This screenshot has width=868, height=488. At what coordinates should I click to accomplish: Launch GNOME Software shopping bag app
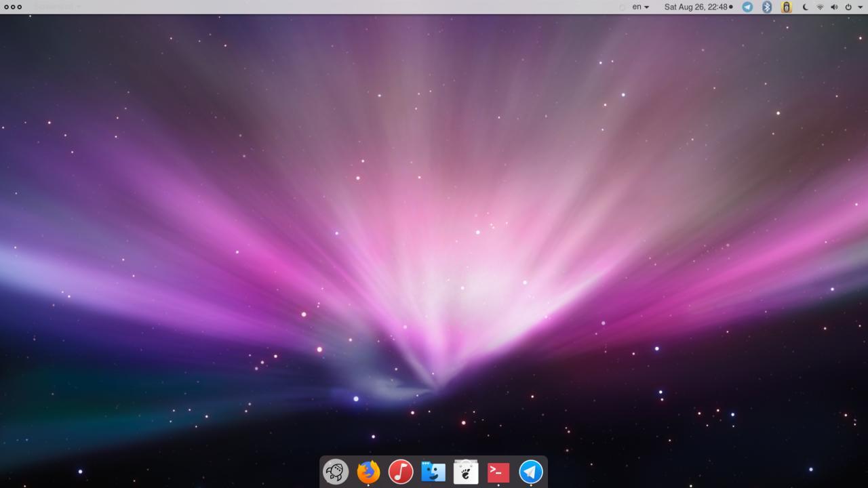[x=466, y=472]
